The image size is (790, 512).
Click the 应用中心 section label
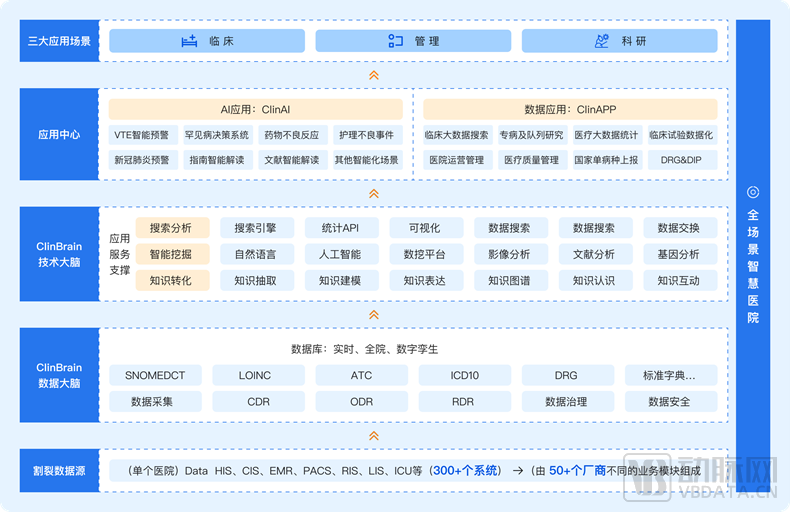pyautogui.click(x=59, y=135)
